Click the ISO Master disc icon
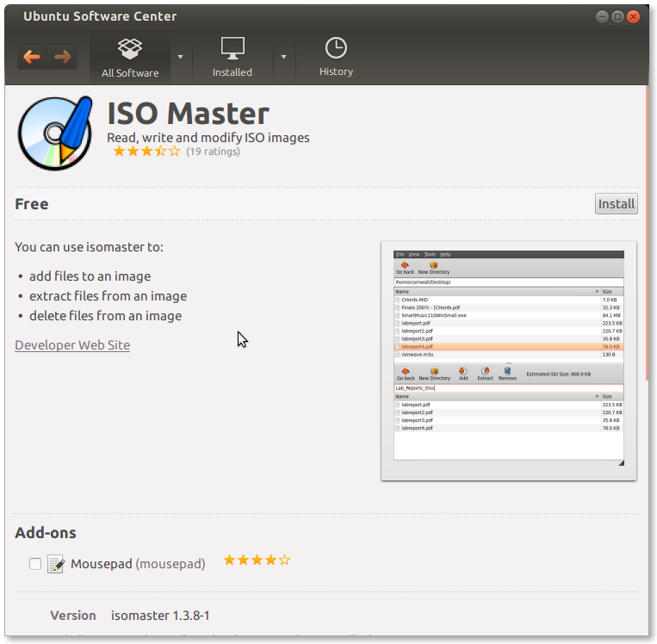The width and height of the screenshot is (657, 644). (x=55, y=133)
